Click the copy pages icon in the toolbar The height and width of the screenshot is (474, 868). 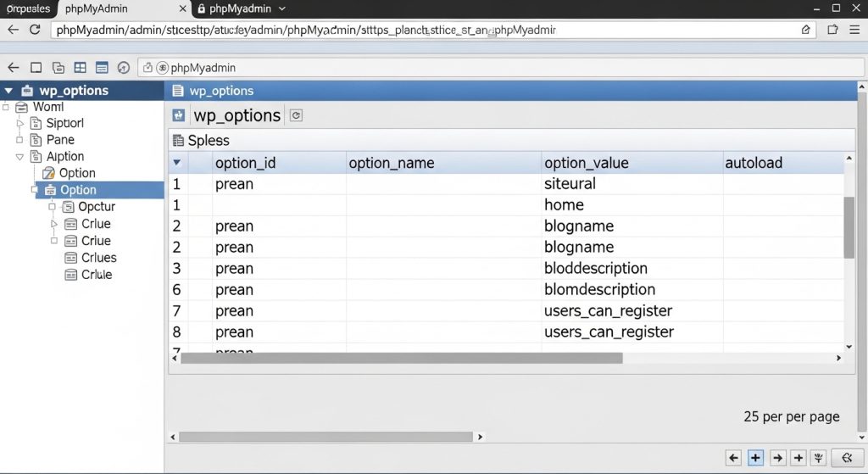pyautogui.click(x=58, y=68)
